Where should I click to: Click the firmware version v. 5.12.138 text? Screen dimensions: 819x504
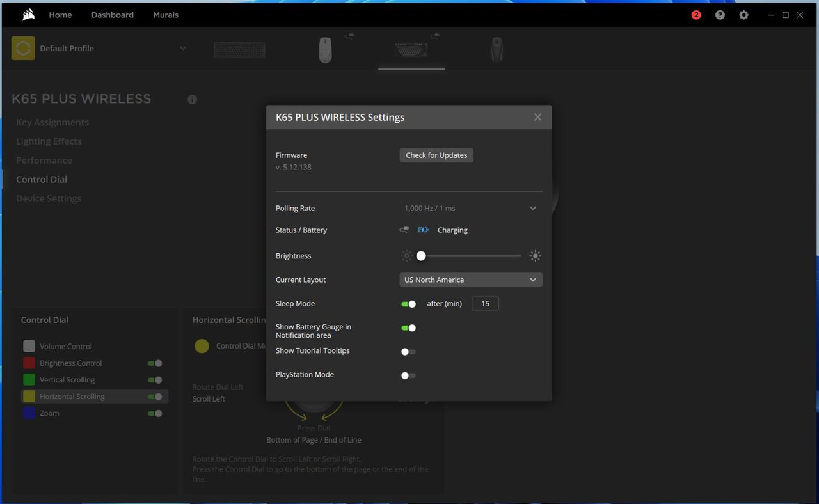pos(294,168)
